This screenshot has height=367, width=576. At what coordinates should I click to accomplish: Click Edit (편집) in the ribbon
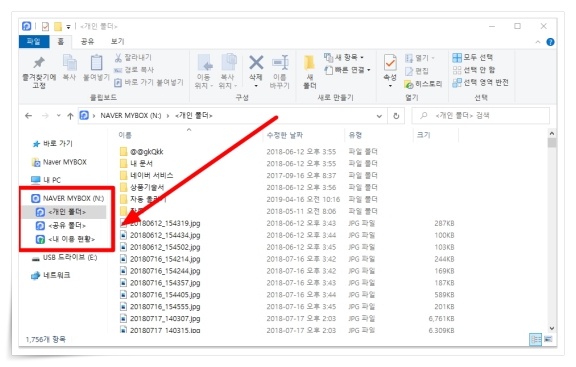coord(417,71)
